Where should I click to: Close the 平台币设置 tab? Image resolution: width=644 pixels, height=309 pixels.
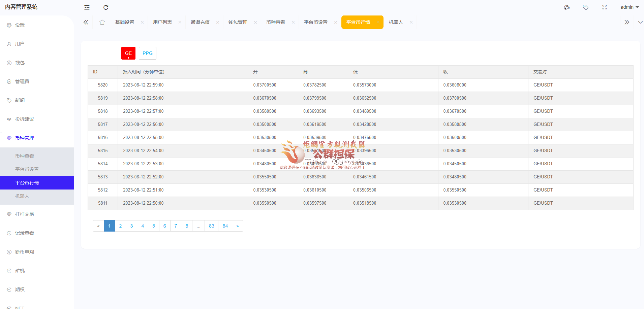click(336, 23)
